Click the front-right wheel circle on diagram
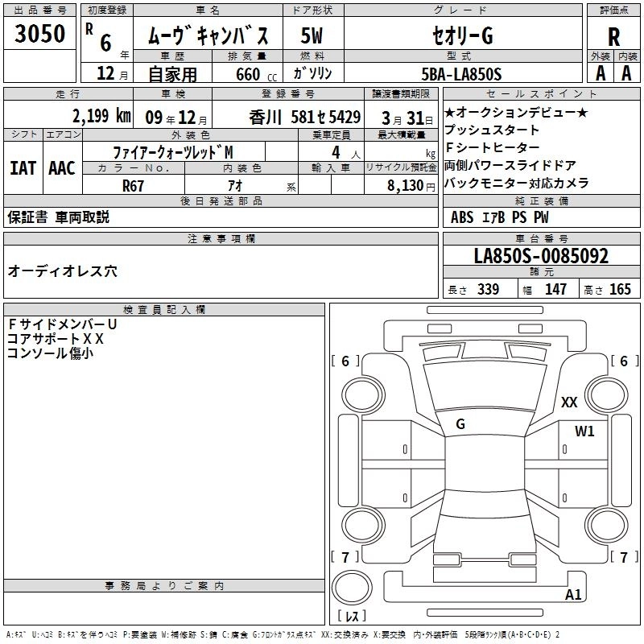The image size is (644, 644). (x=605, y=394)
